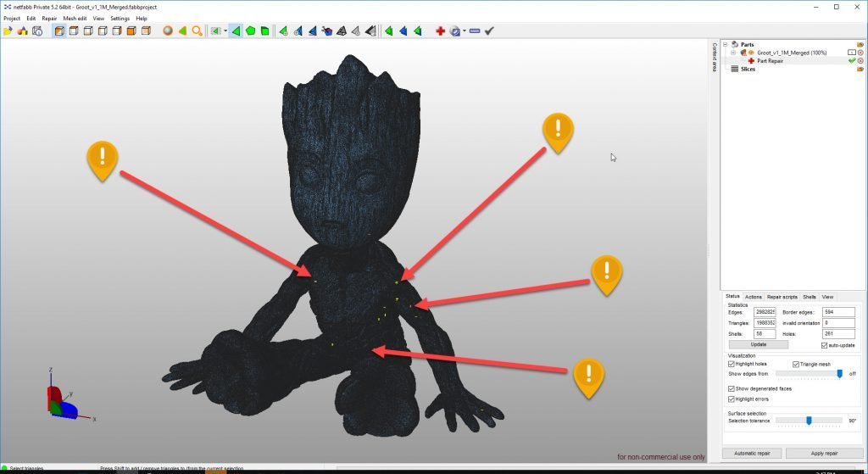Select the green triangle selection tool
The width and height of the screenshot is (868, 474).
[x=236, y=31]
